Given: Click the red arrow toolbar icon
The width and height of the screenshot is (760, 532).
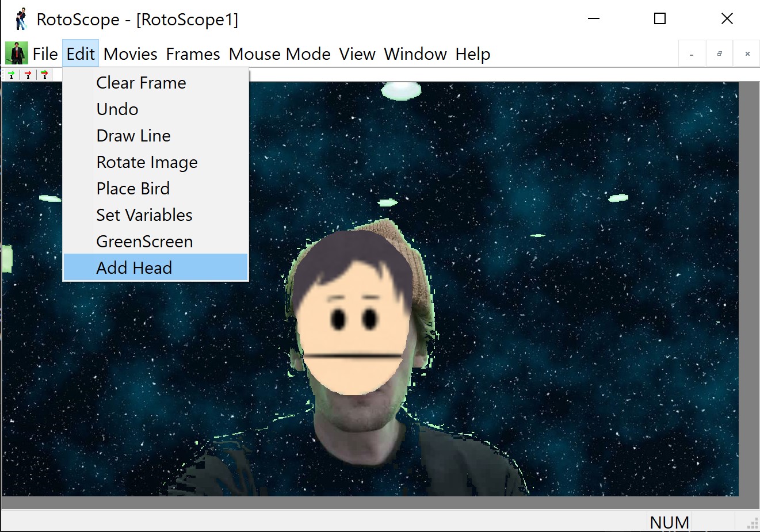Looking at the screenshot, I should pyautogui.click(x=28, y=75).
